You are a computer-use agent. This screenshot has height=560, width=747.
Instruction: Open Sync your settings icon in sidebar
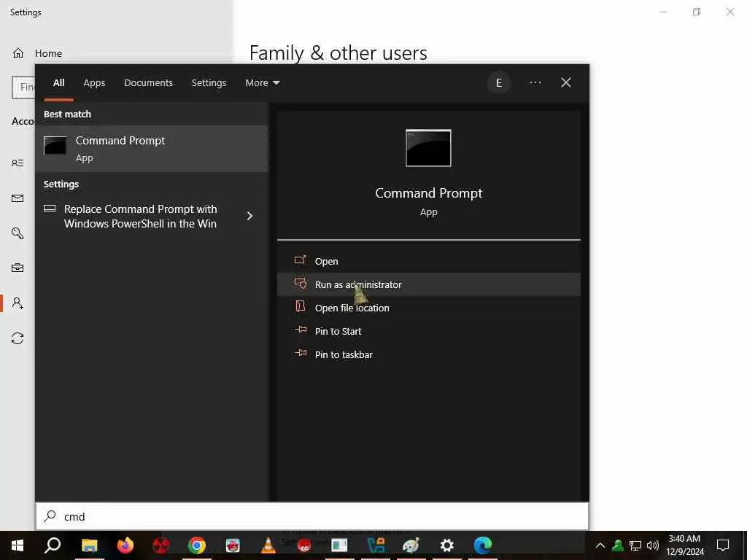tap(18, 338)
